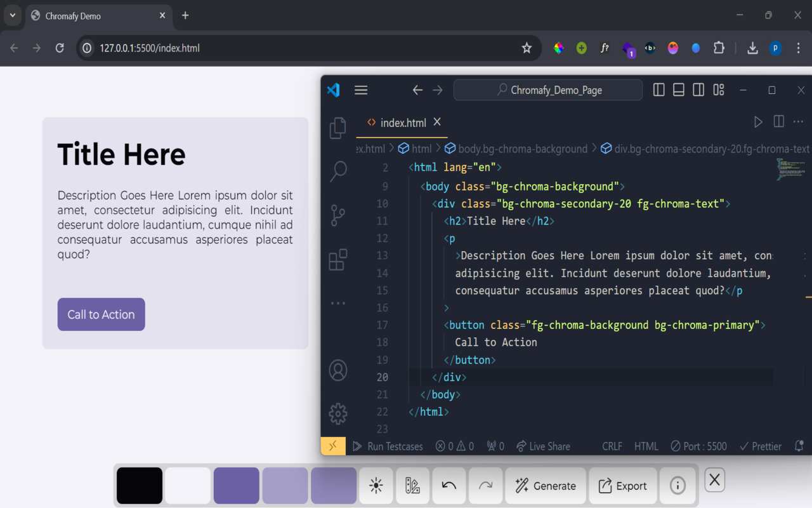812x508 pixels.
Task: Toggle the bottom panel layout in VS Code
Action: [x=678, y=90]
